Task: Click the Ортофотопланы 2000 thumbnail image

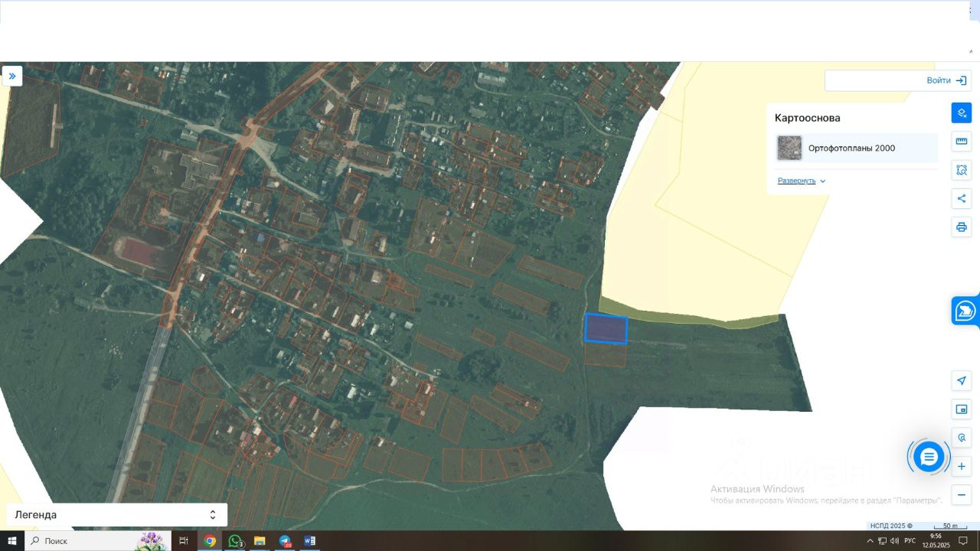Action: pyautogui.click(x=789, y=148)
